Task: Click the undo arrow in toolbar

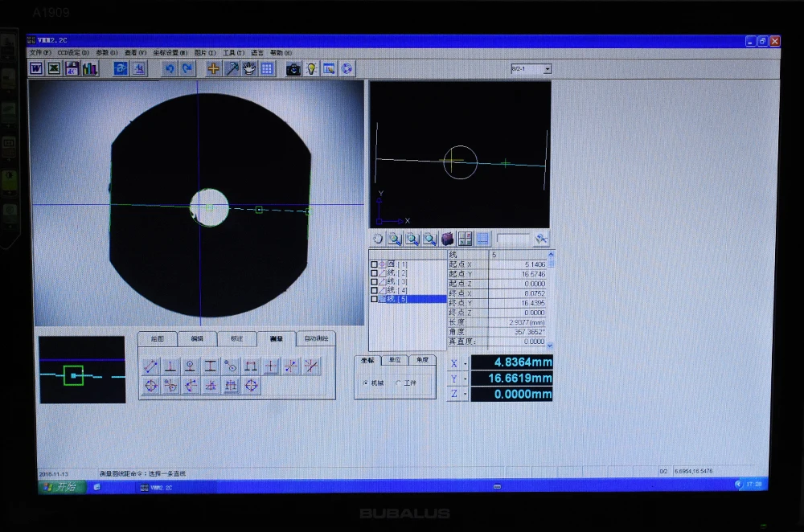Action: click(169, 68)
